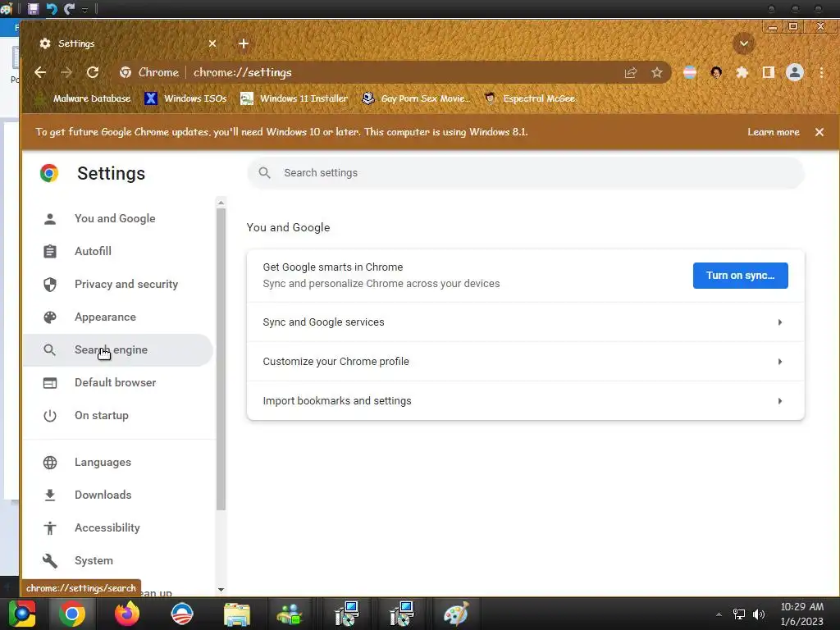840x630 pixels.
Task: Open File Explorer folder on taskbar
Action: click(x=236, y=614)
